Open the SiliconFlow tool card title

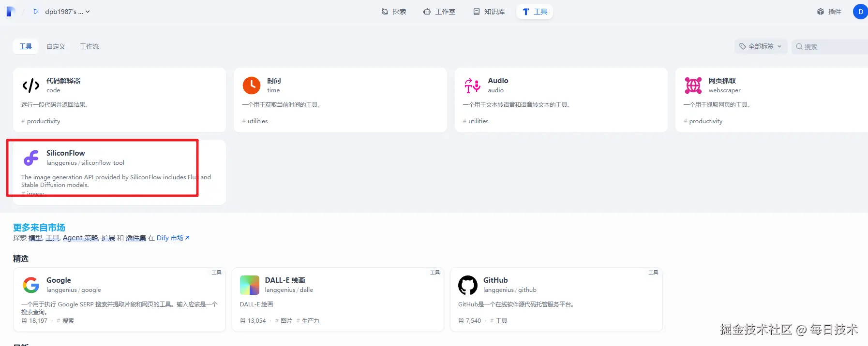(65, 153)
